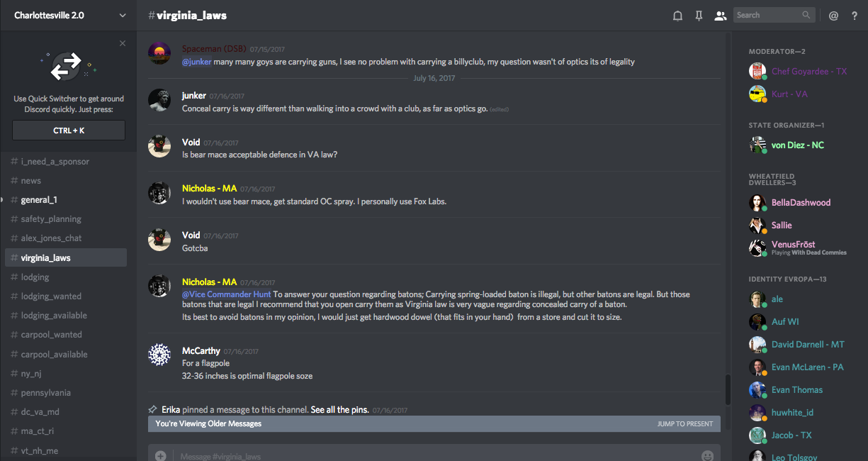Open help question mark icon
The width and height of the screenshot is (868, 461).
click(854, 16)
